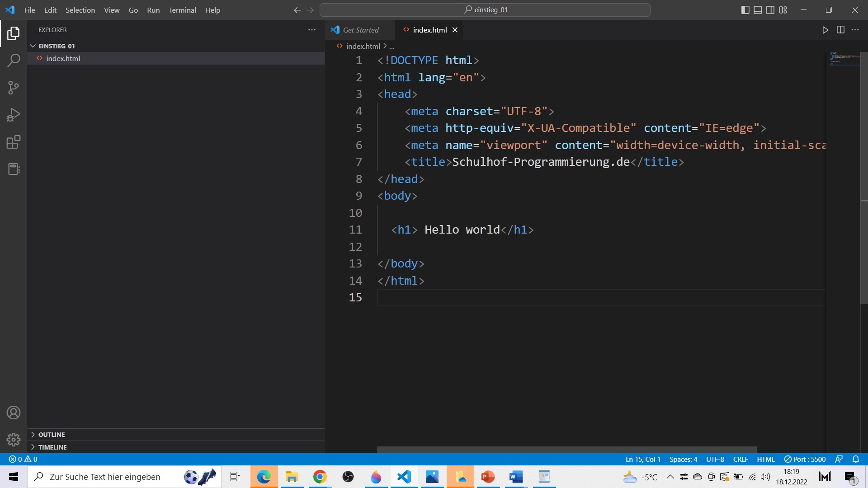868x488 pixels.
Task: Switch to the Get Started tab
Action: (360, 30)
